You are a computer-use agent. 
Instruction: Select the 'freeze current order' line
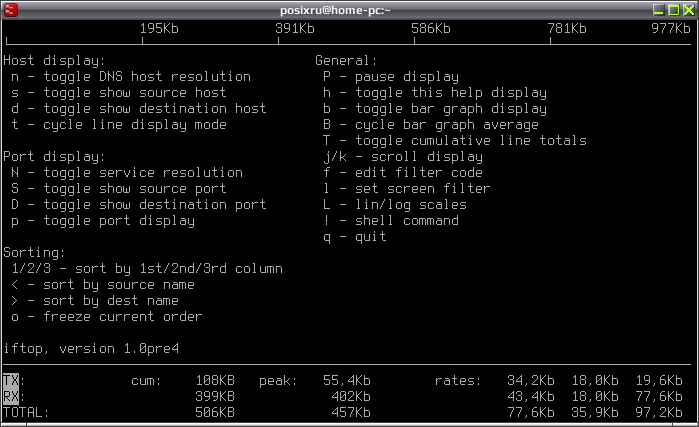[107, 317]
